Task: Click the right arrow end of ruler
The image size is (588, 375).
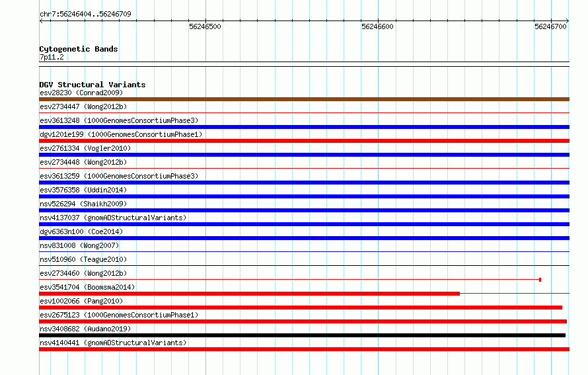Action: click(568, 21)
